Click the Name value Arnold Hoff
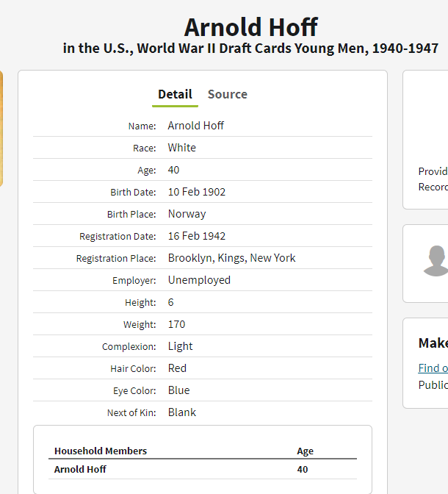448x494 pixels. pyautogui.click(x=195, y=126)
